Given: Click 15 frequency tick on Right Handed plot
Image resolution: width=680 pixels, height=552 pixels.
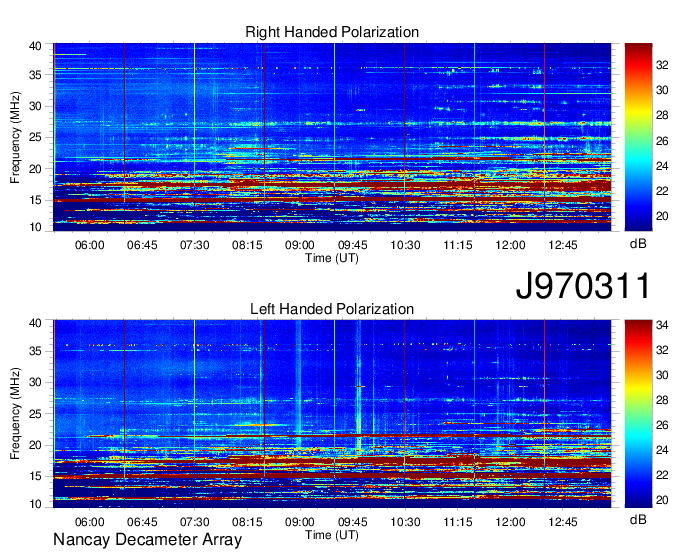Looking at the screenshot, I should click(x=35, y=200).
